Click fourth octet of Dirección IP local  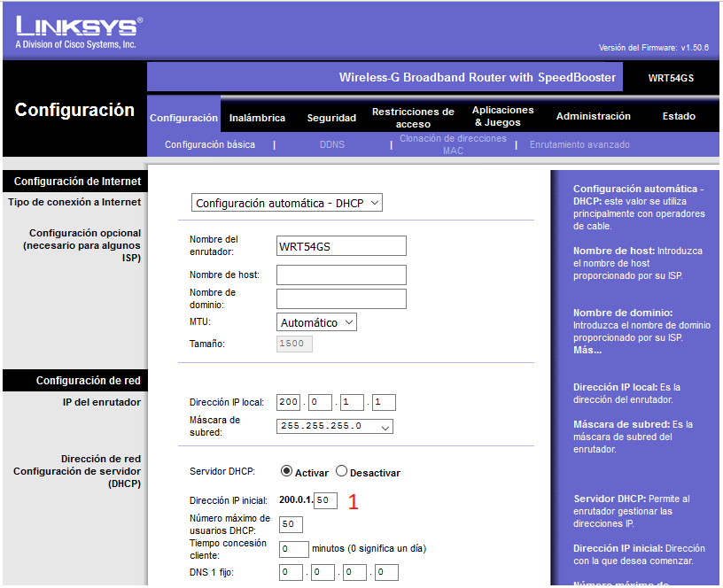click(384, 402)
